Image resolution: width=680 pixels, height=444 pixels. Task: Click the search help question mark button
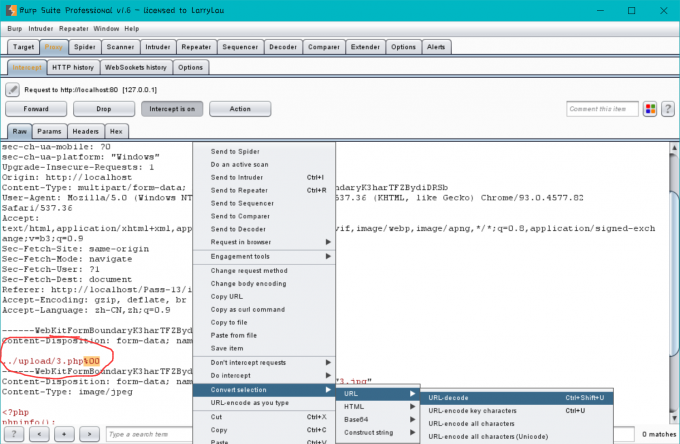14,434
